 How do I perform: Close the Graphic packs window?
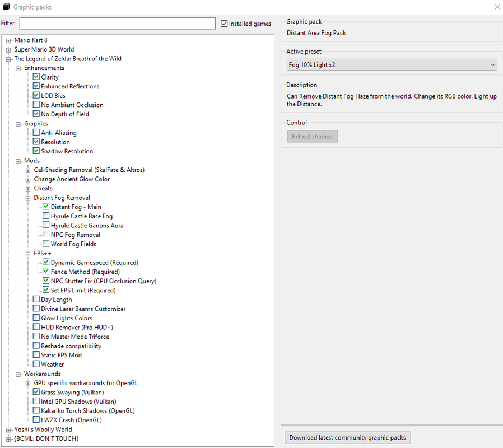tap(497, 7)
